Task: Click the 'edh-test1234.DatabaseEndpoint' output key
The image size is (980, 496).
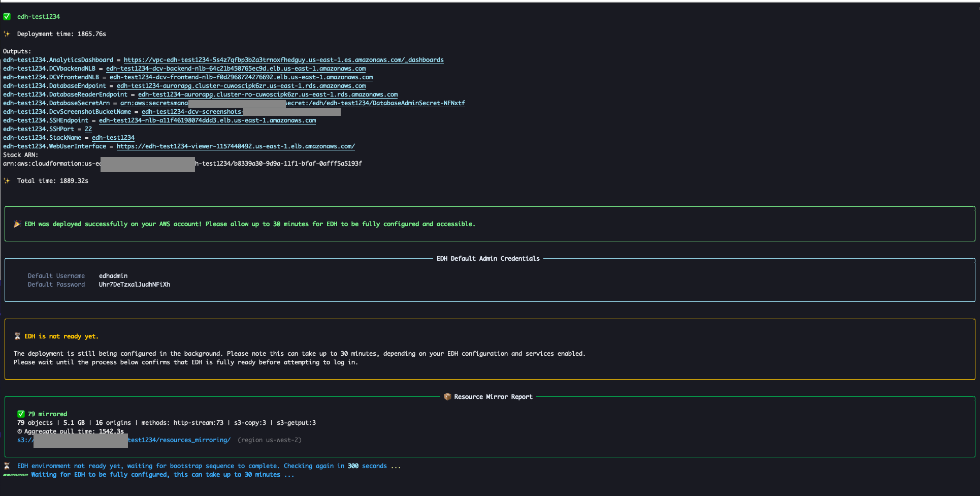Action: (55, 86)
